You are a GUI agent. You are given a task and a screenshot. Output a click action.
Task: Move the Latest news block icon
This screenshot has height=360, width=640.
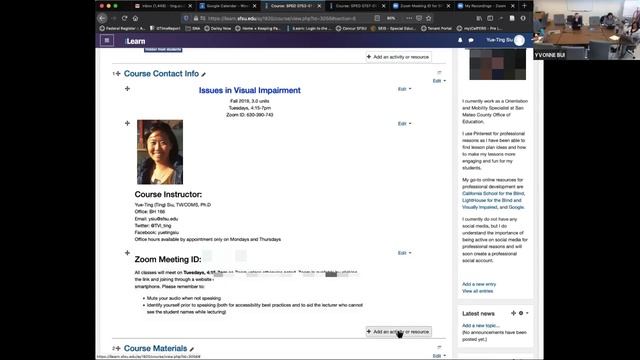(x=513, y=313)
